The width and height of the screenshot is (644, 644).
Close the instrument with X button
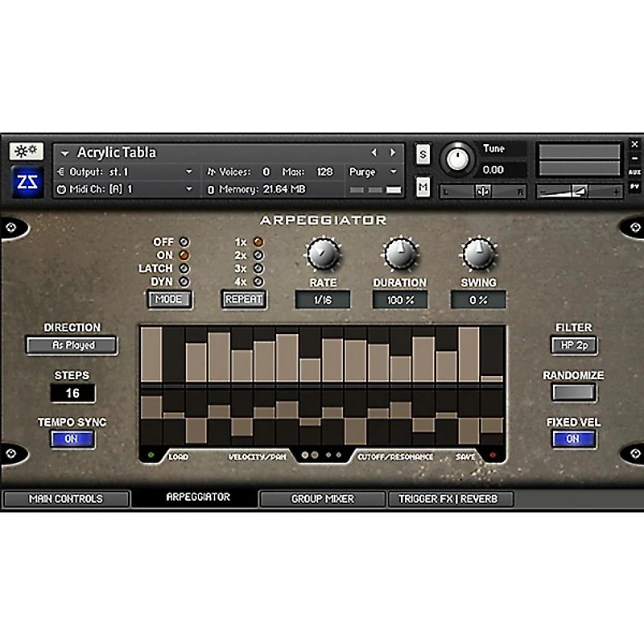(634, 144)
